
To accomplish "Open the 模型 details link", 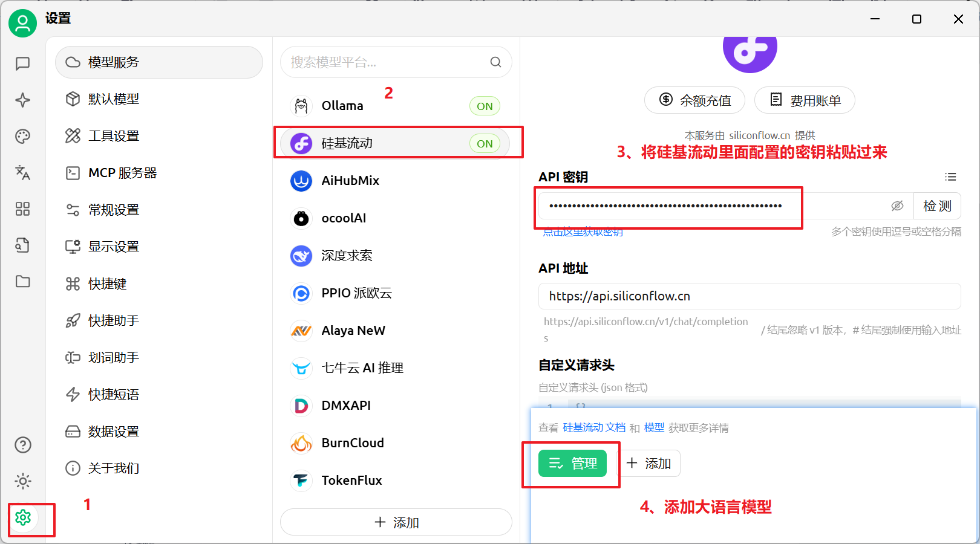I will point(654,428).
